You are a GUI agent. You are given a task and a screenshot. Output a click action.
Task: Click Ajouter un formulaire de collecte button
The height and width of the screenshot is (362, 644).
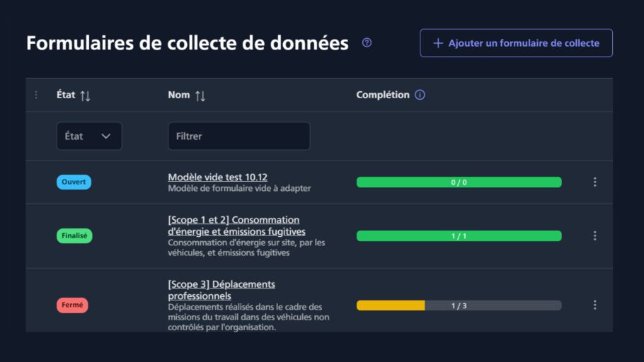coord(516,43)
